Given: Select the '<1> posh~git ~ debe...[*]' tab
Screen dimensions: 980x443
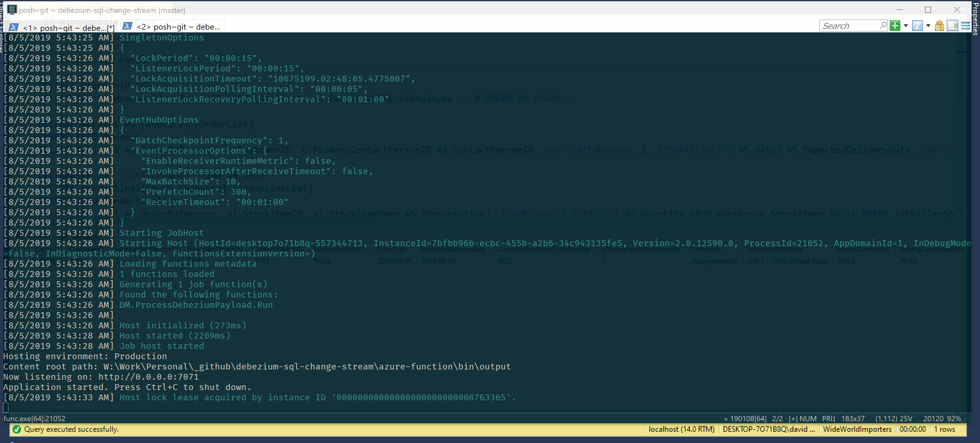Looking at the screenshot, I should click(x=62, y=26).
